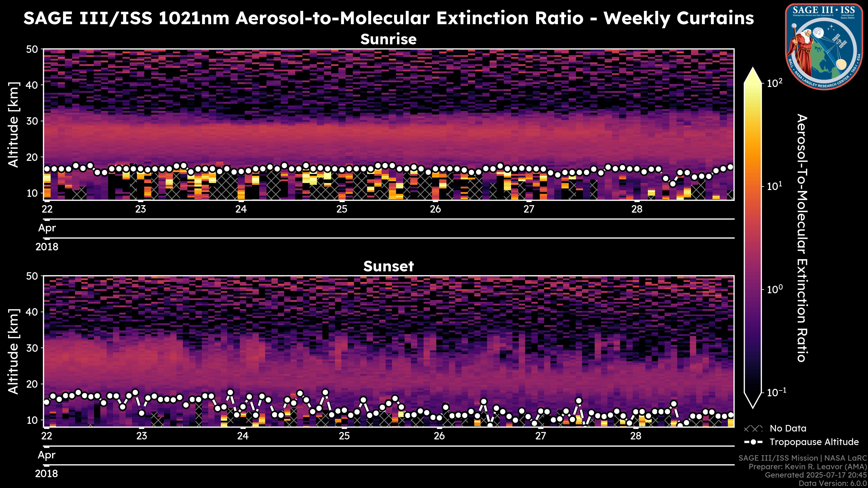Image resolution: width=868 pixels, height=488 pixels.
Task: Click the Sunrise Altitude [km] axis label
Action: tap(14, 125)
